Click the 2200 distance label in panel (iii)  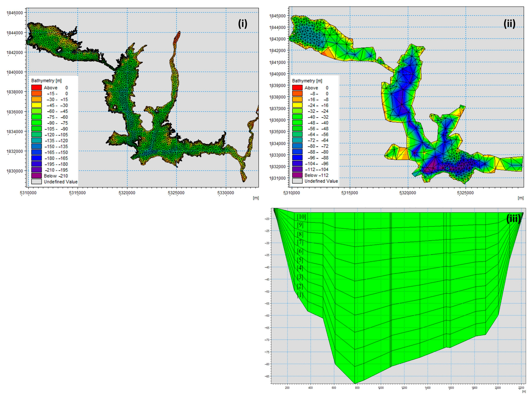click(521, 388)
